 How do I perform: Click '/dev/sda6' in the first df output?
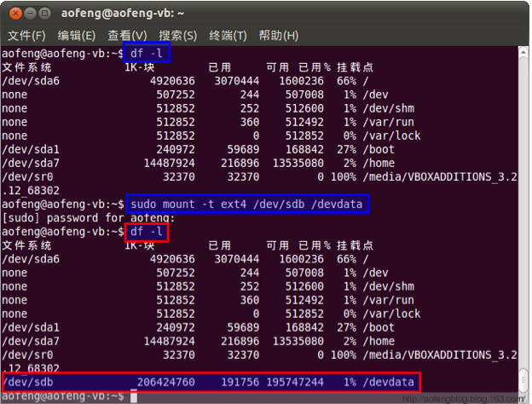click(31, 81)
